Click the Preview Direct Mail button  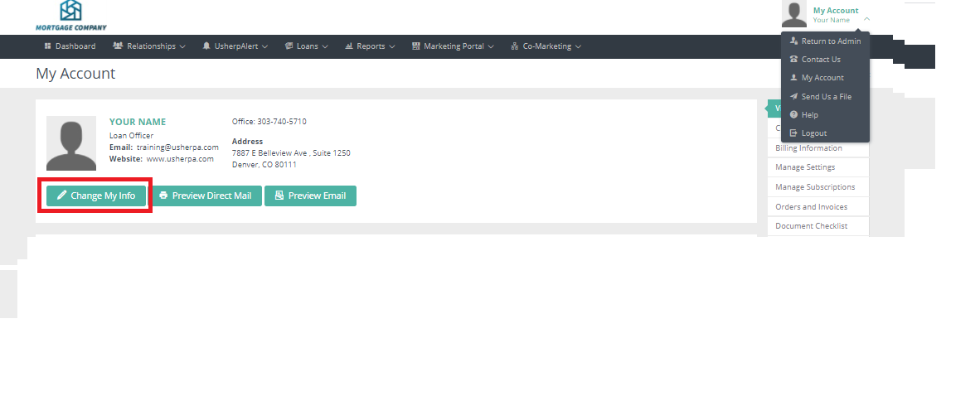[206, 196]
